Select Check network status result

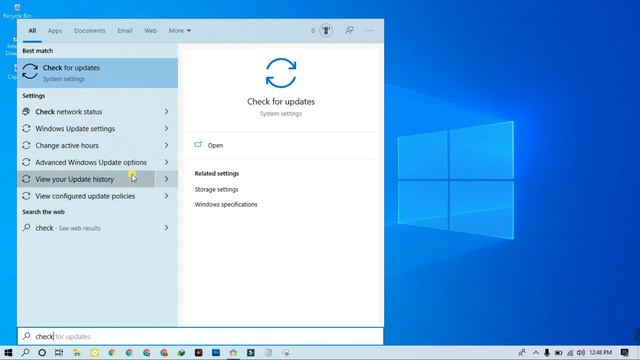coord(86,111)
